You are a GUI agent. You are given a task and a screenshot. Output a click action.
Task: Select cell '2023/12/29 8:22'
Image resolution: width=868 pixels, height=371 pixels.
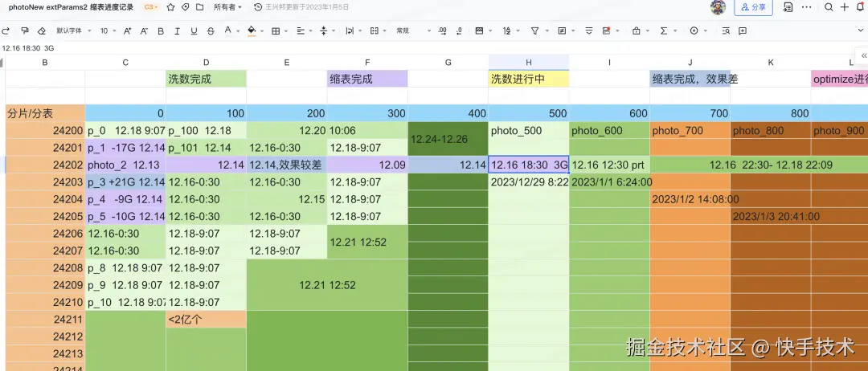[529, 182]
